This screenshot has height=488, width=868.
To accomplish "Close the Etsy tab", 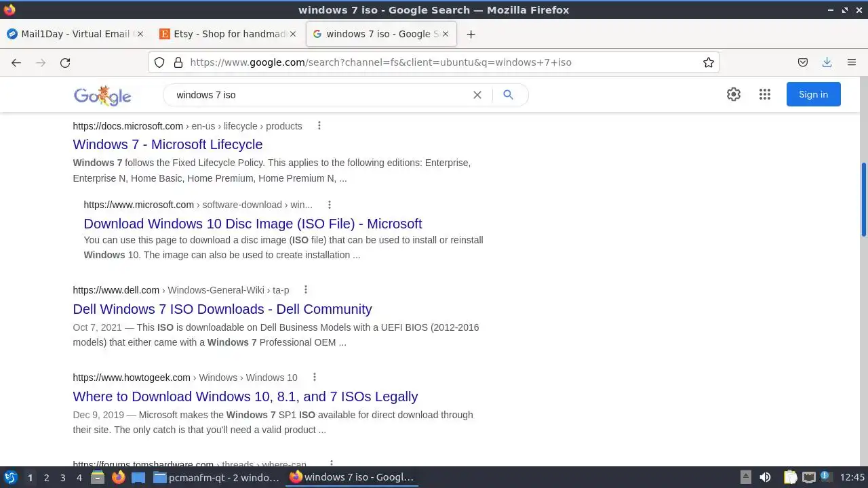I will coord(293,34).
